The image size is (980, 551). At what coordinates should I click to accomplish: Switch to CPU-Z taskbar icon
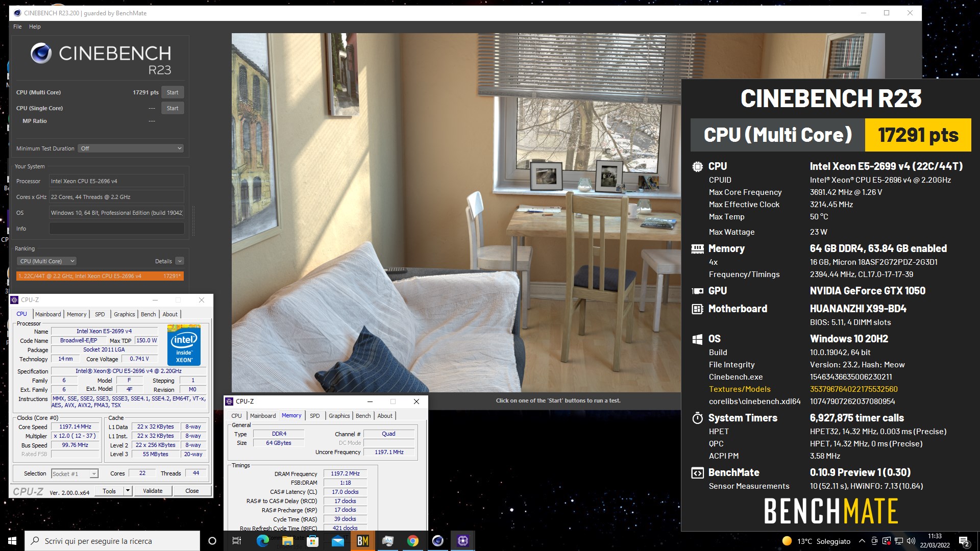pyautogui.click(x=462, y=541)
